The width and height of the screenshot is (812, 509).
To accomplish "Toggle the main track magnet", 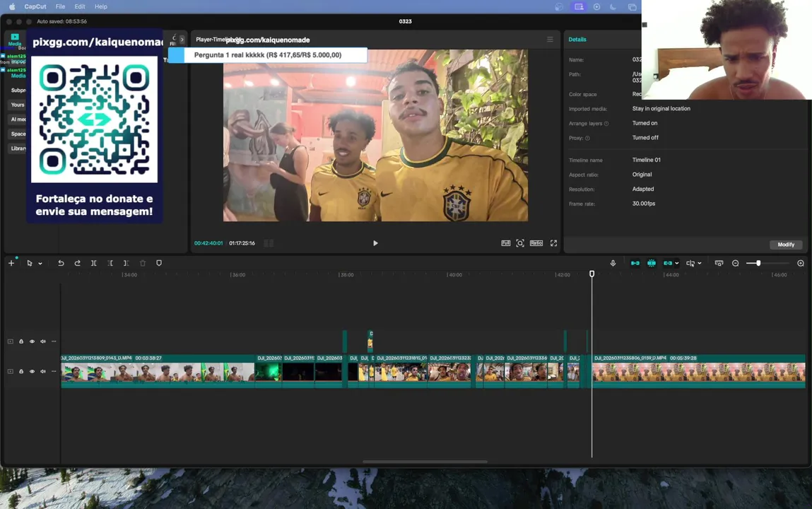I will tap(635, 263).
